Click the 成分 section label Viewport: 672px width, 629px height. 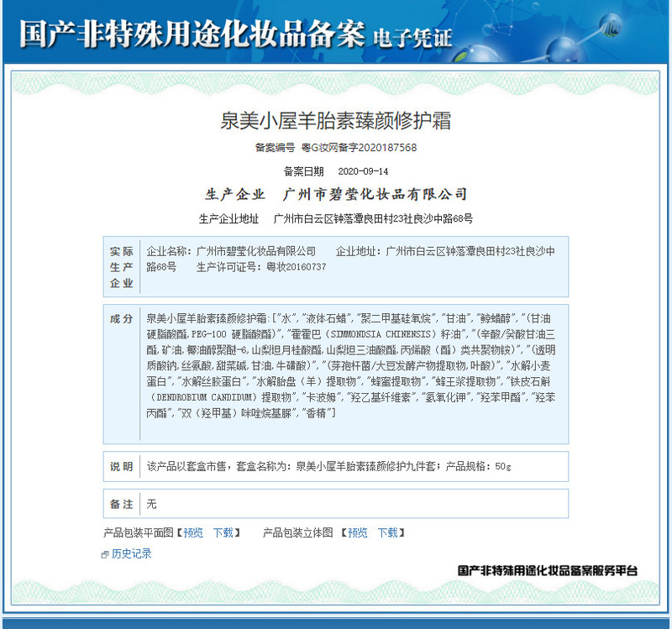tap(121, 319)
